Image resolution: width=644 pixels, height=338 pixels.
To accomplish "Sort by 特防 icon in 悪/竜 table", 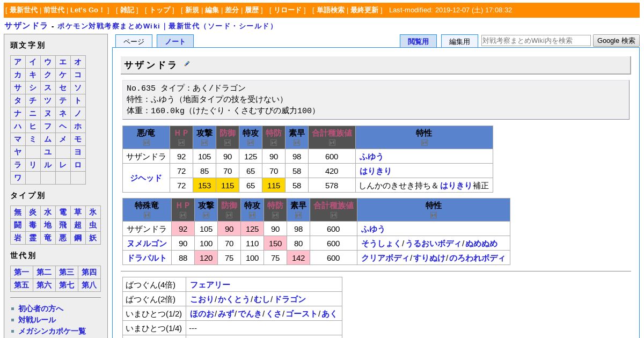I will pyautogui.click(x=274, y=143).
